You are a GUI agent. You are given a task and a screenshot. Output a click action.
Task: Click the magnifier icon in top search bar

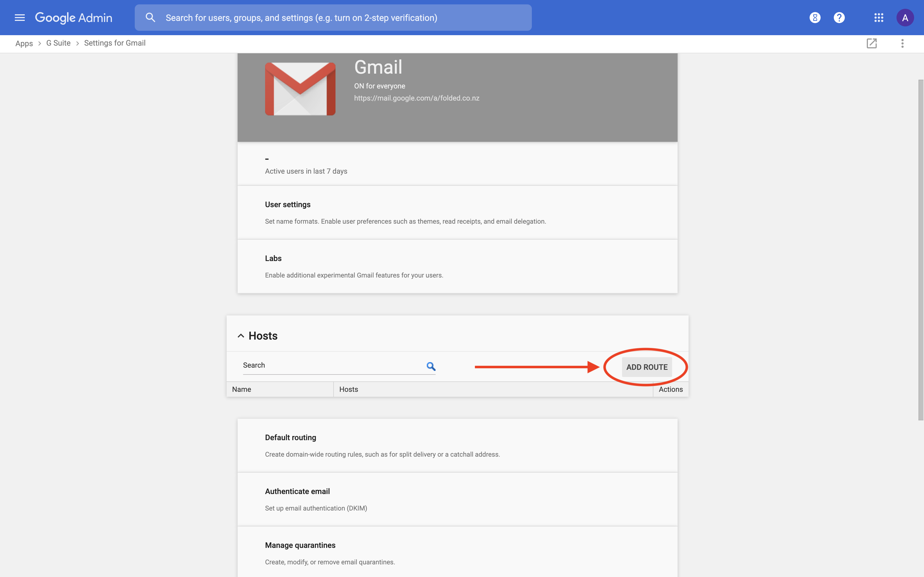coord(150,18)
